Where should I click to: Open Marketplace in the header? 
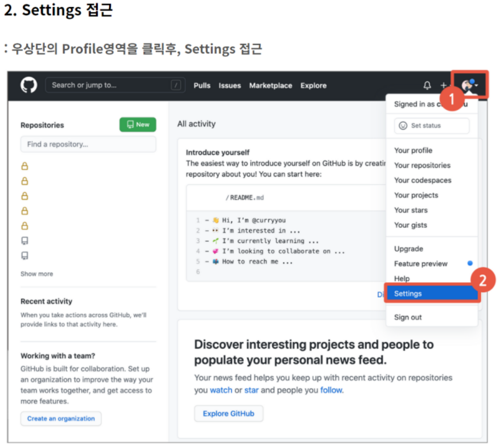[270, 86]
